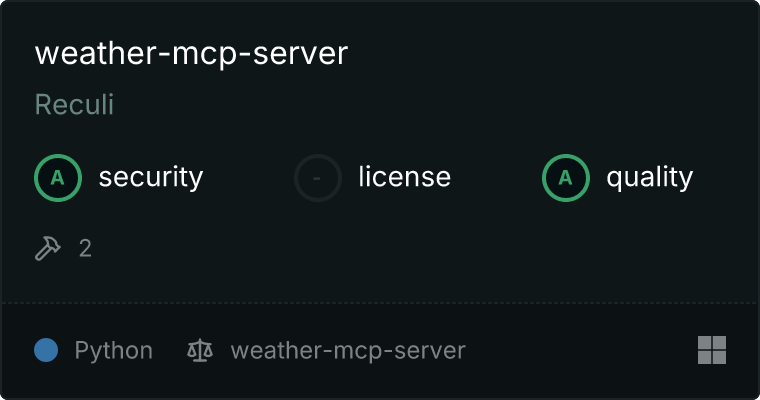Image resolution: width=760 pixels, height=400 pixels.
Task: Click the quality grade A badge
Action: (566, 178)
